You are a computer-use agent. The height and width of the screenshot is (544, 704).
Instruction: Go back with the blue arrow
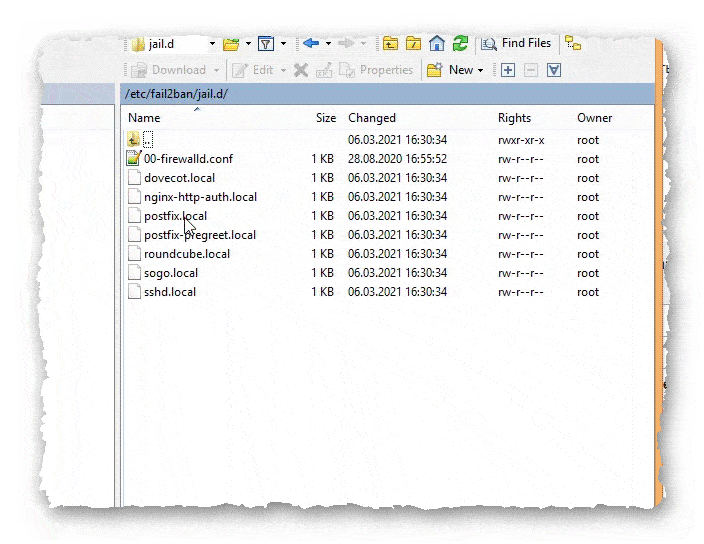[311, 44]
